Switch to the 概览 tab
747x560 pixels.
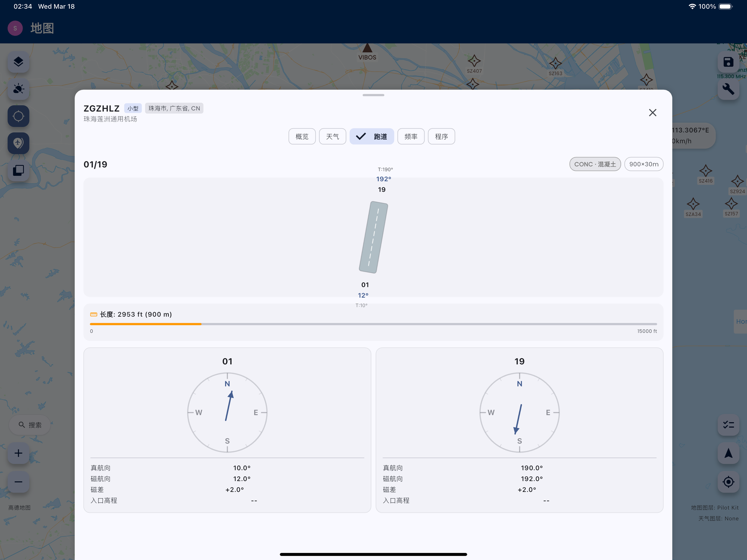(302, 137)
